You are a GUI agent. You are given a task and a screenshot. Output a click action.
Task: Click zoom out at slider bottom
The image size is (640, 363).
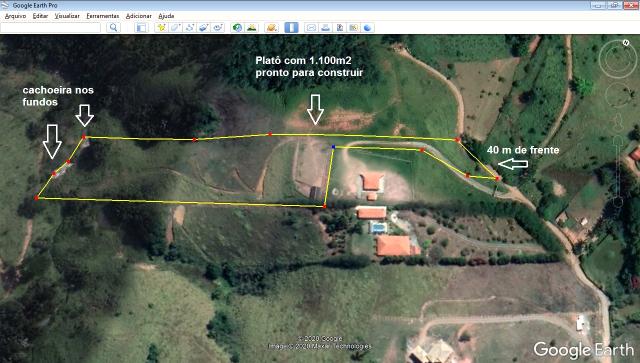618,202
